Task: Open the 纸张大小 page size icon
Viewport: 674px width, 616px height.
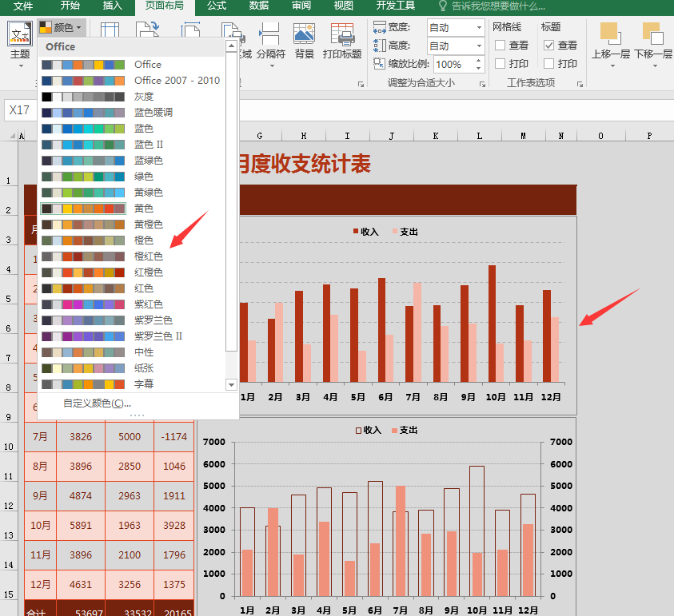Action: coord(190,30)
